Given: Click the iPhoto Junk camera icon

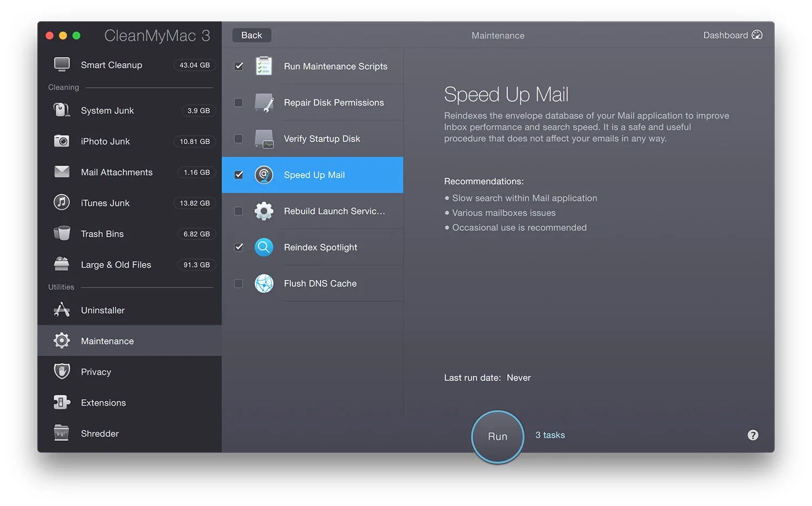Looking at the screenshot, I should point(62,141).
